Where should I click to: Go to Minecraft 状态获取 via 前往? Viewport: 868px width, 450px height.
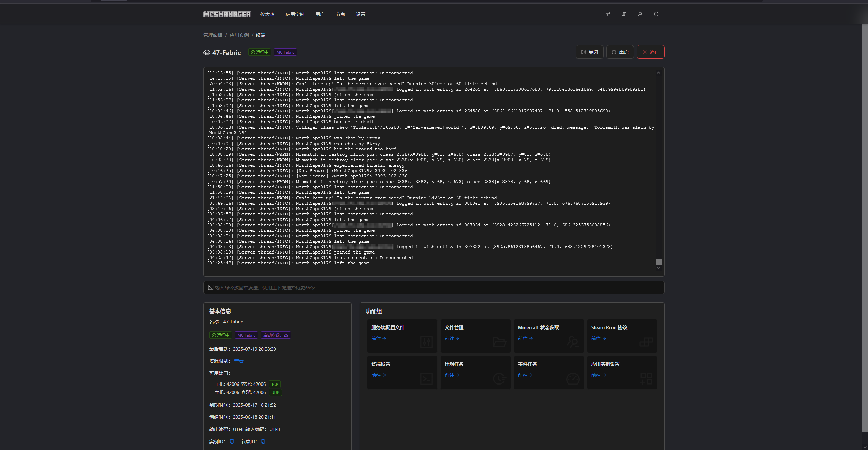click(525, 338)
